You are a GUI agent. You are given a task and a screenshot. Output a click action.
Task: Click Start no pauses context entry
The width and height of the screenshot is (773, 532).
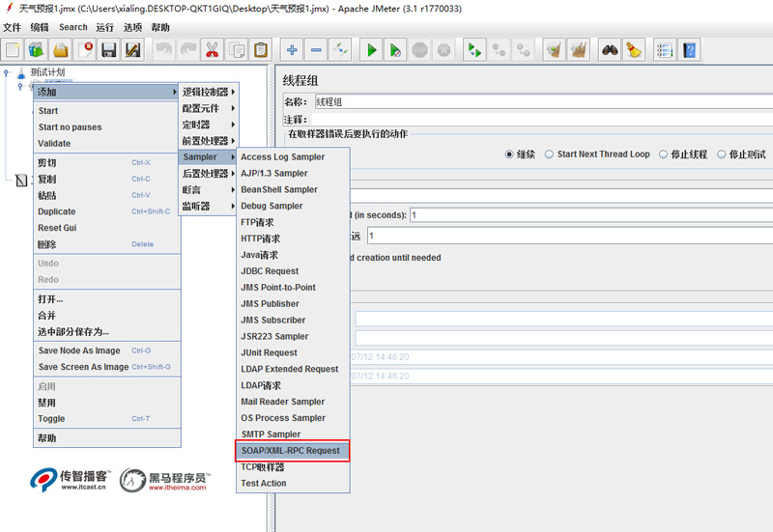[106, 127]
